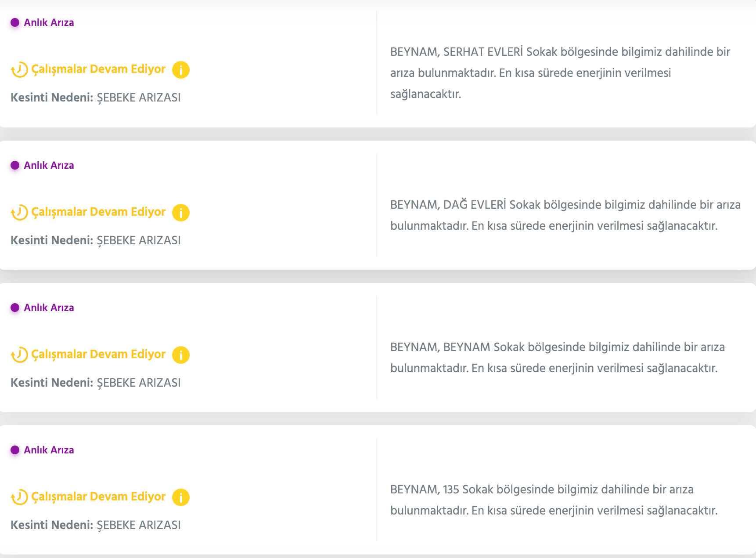This screenshot has width=756, height=558.
Task: Click info icon for 135 Sokak outage
Action: pos(180,497)
